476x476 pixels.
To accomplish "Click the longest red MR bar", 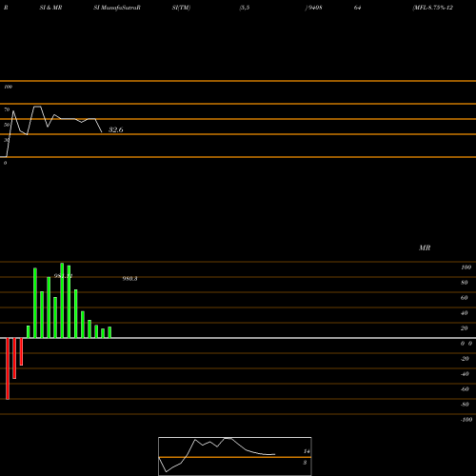I will (x=8, y=368).
